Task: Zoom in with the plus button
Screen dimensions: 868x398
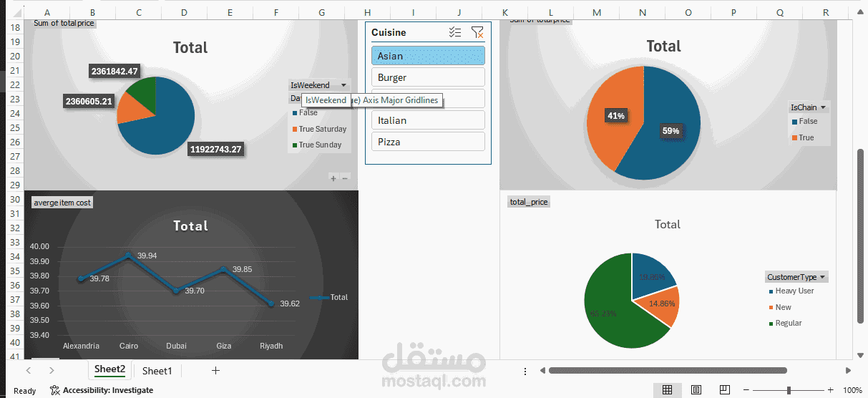Action: click(831, 390)
